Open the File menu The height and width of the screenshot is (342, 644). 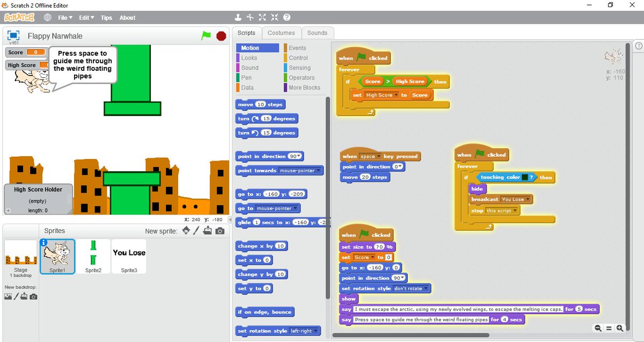click(65, 18)
